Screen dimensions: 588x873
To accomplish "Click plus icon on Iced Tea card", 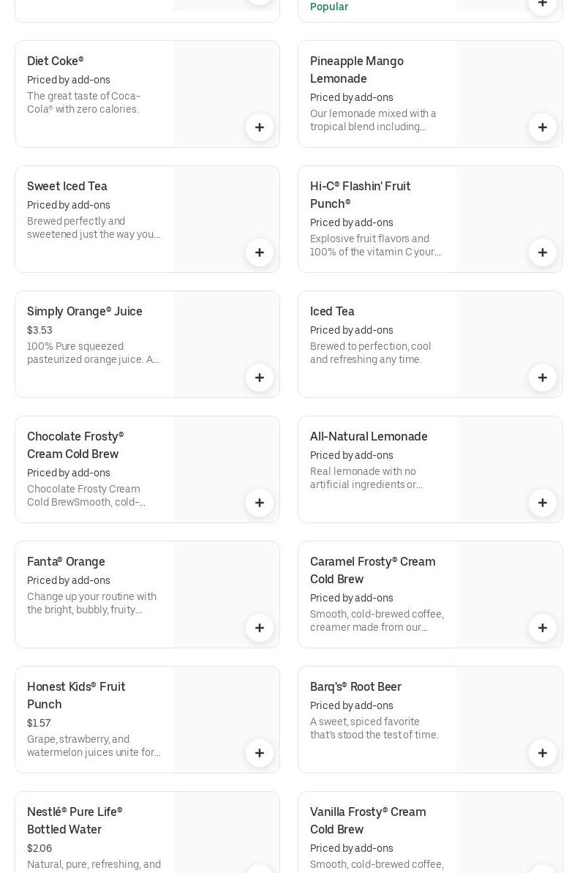I will tap(543, 378).
